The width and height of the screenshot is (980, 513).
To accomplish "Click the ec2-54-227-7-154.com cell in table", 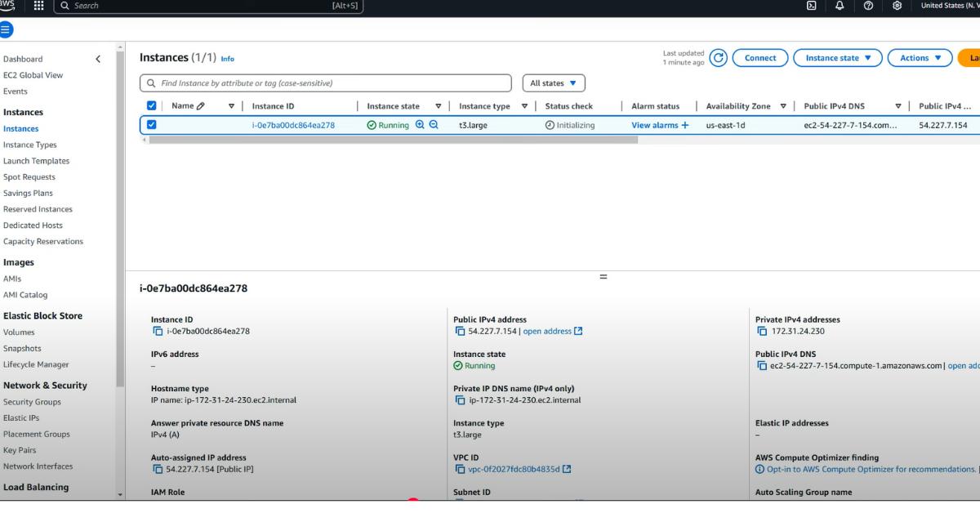I will 850,125.
